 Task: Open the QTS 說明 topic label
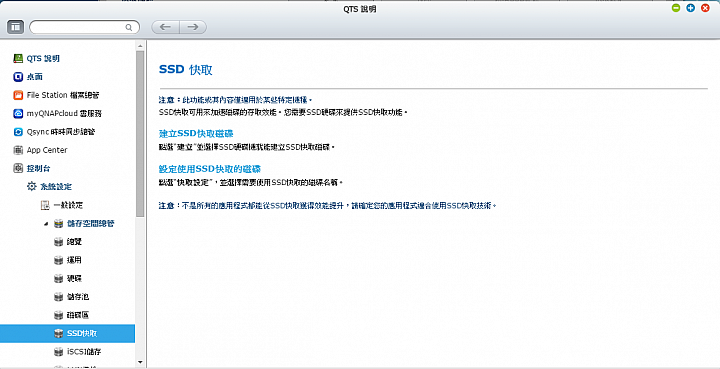coord(43,58)
